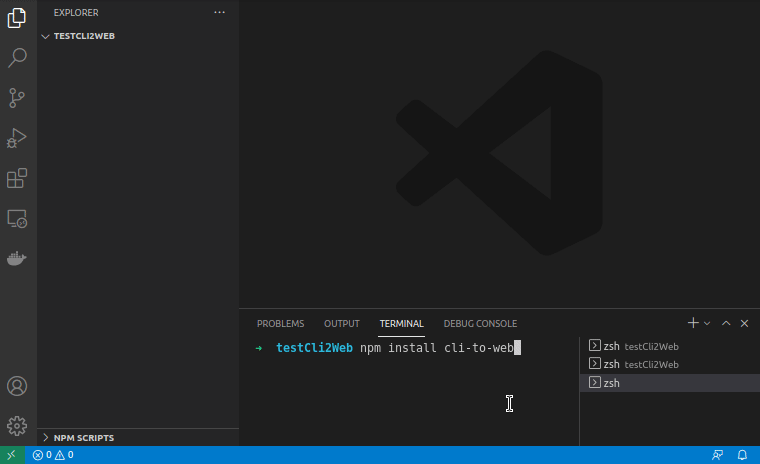Click the remote window indicator in status bar
The height and width of the screenshot is (464, 760).
[x=12, y=455]
